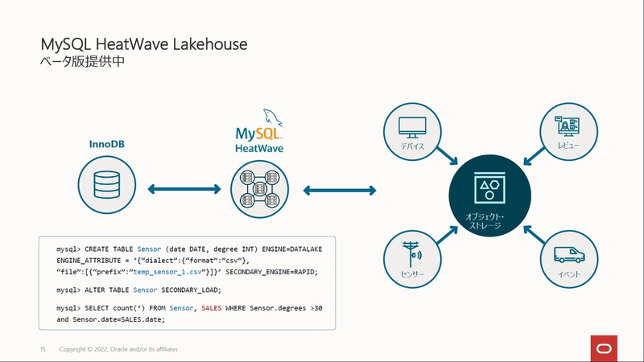
Task: Click "SELECT count(*)" in the code
Action: 115,308
